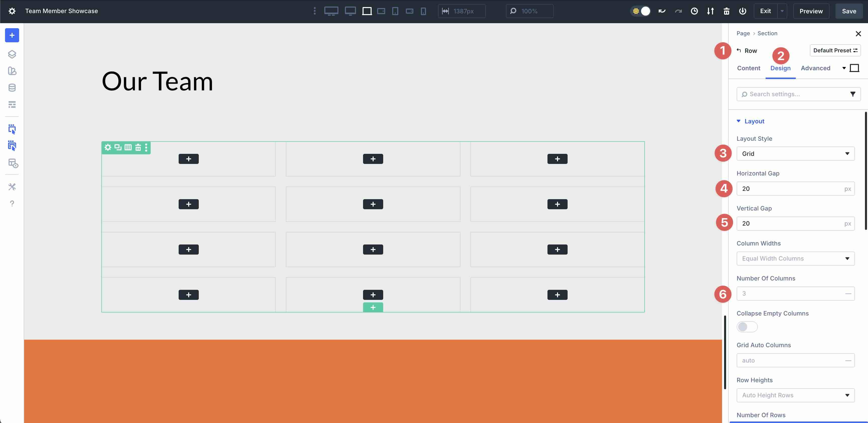Open row settings gear in the green toolbar
Screen dimensions: 868x423
pos(108,147)
